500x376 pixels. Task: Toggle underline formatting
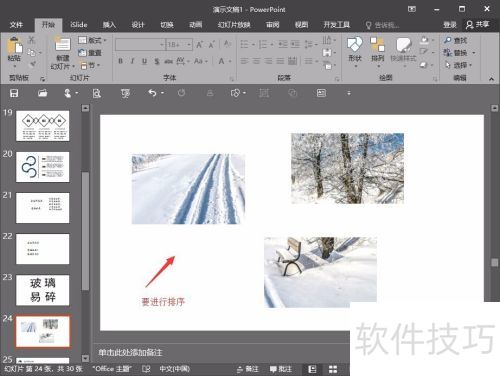click(144, 61)
